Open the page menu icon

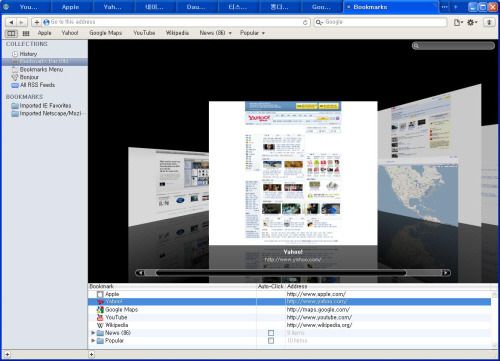point(458,22)
